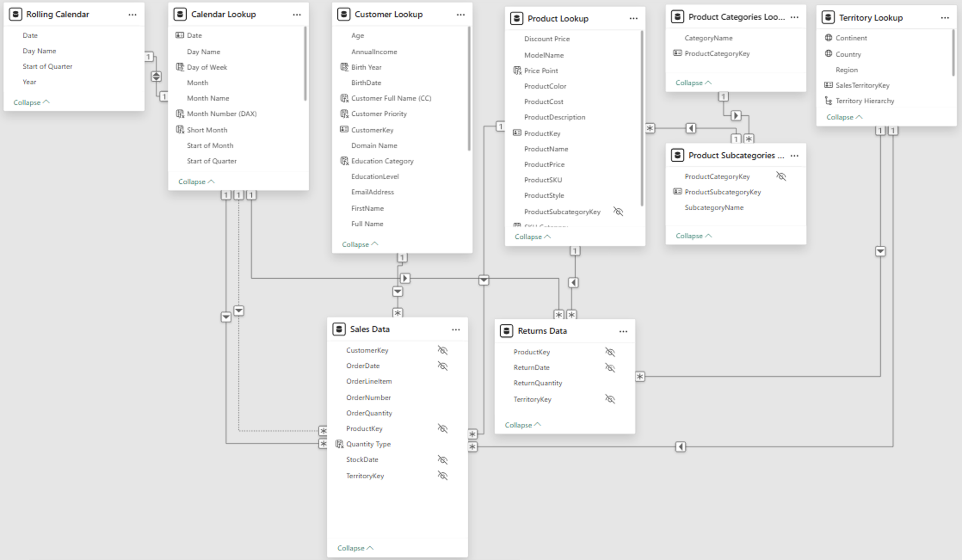Collapse the Product Categories Lookup table

(x=694, y=83)
